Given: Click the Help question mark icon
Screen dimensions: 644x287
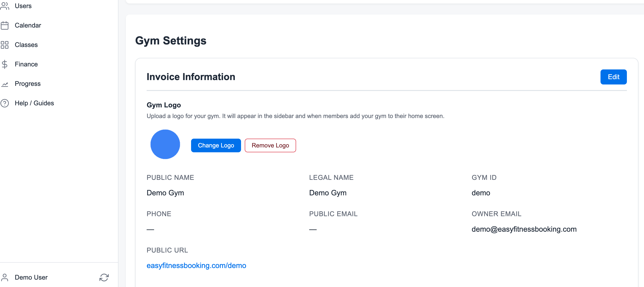Looking at the screenshot, I should tap(4, 103).
